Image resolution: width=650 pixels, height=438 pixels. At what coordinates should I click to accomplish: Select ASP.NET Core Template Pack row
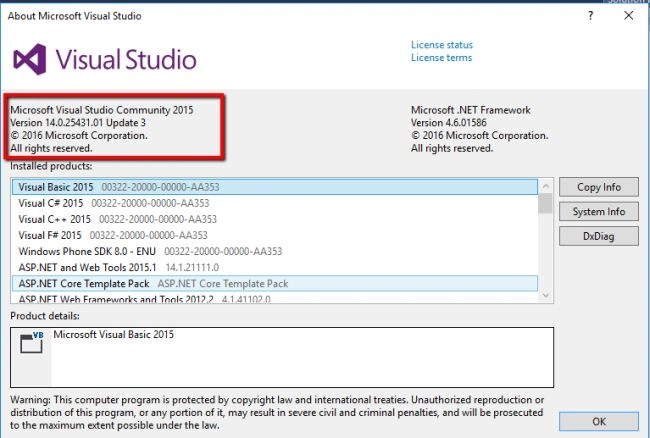(275, 284)
